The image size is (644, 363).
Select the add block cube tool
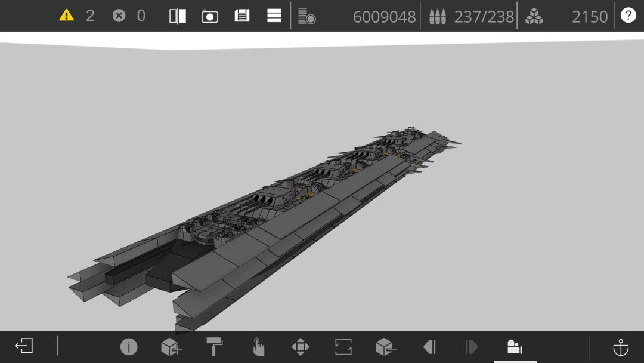pos(171,347)
